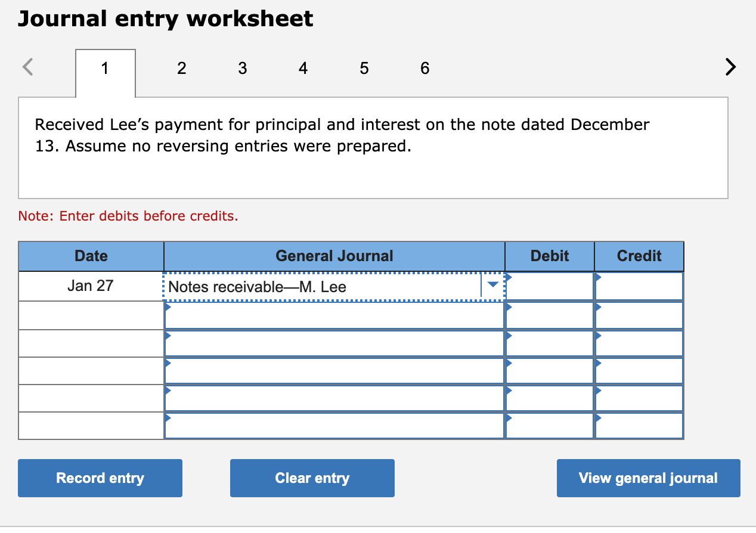The height and width of the screenshot is (533, 756).
Task: Select the last row Debit cell
Action: pyautogui.click(x=550, y=426)
